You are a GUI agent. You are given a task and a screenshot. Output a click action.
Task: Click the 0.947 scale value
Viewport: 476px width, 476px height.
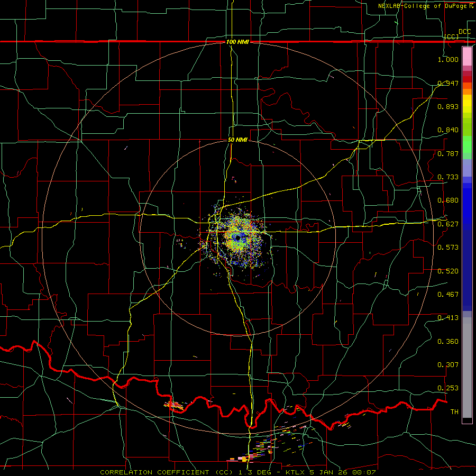pyautogui.click(x=448, y=83)
